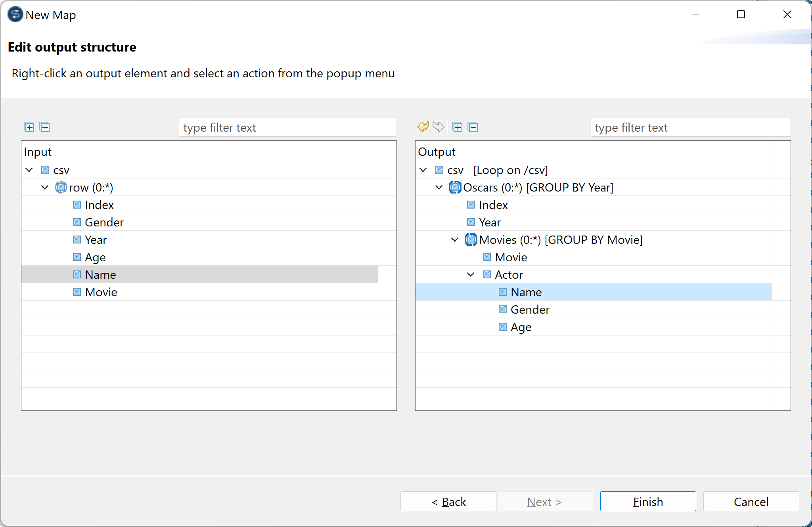Collapse the input row (0:*) node
Viewport: 812px width, 527px height.
pos(45,187)
